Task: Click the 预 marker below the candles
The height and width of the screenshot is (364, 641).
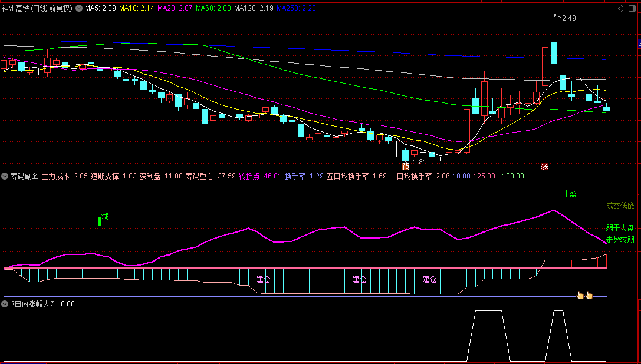Action: (x=406, y=166)
